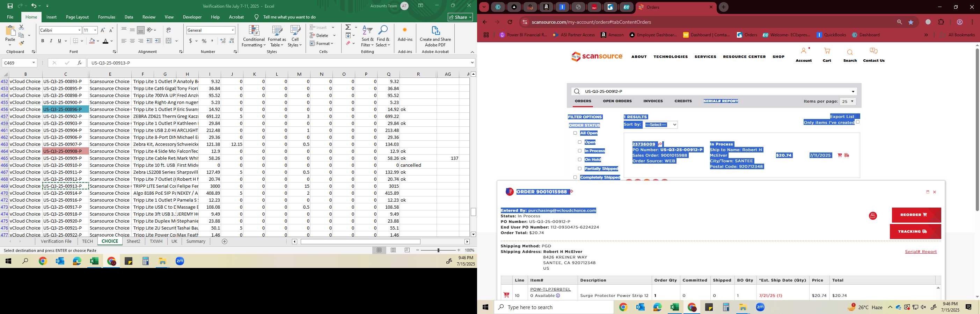Image resolution: width=980 pixels, height=314 pixels.
Task: Click the tracking truck icon beside 7/11/2025
Action: 847,155
